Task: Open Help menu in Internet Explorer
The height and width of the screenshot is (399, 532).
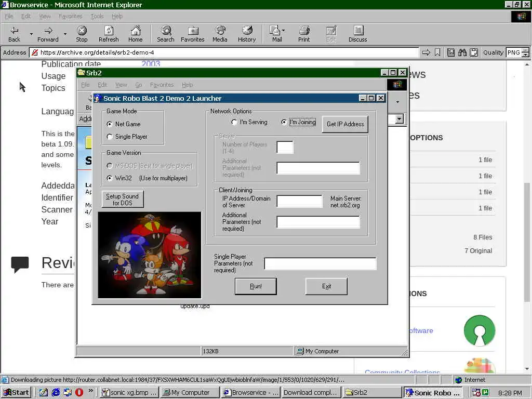Action: pyautogui.click(x=117, y=16)
